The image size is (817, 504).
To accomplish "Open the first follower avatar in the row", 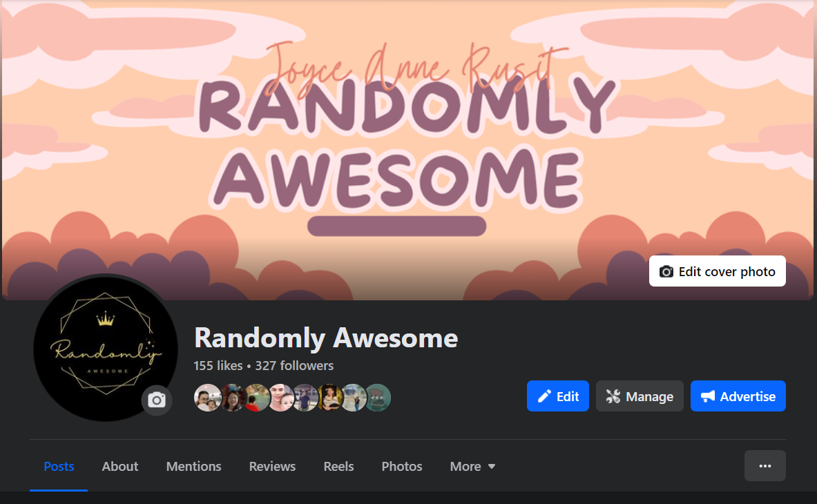I will click(207, 398).
